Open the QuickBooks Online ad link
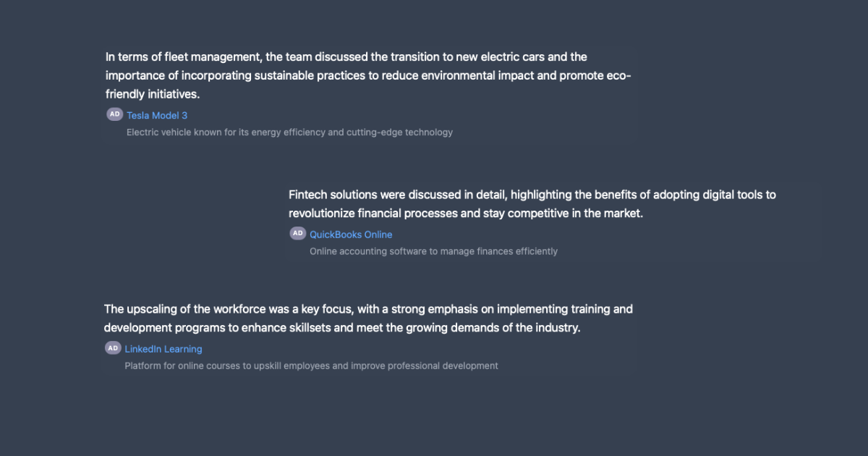The height and width of the screenshot is (456, 868). pos(351,234)
